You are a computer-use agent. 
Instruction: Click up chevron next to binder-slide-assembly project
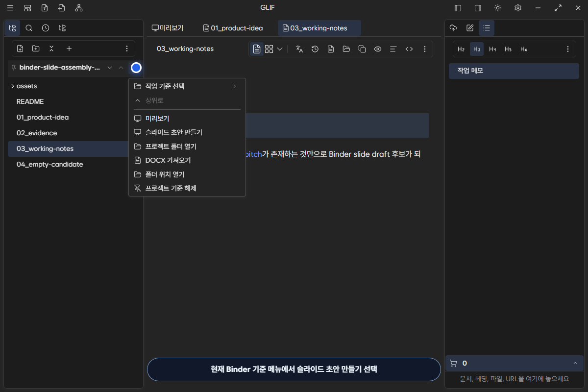121,68
